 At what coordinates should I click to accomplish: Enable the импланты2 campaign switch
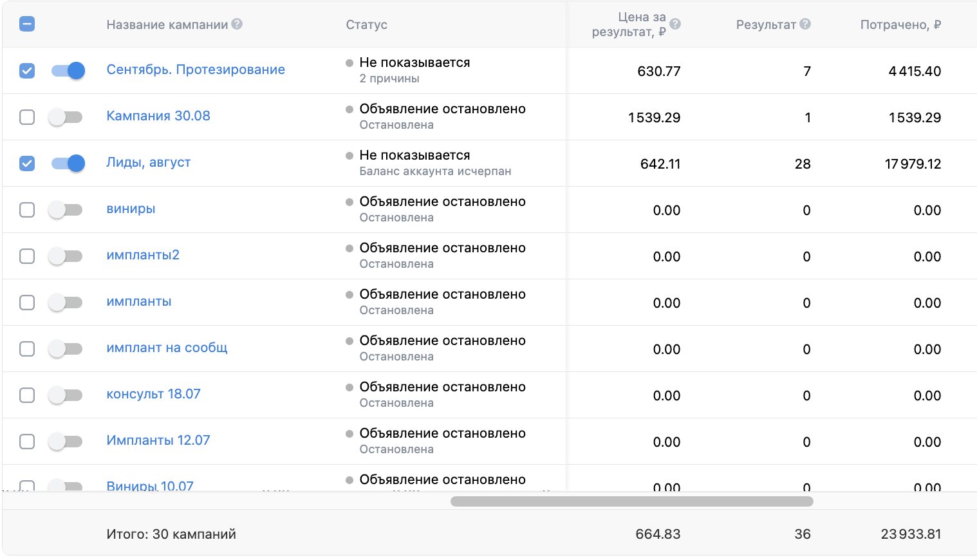pos(66,256)
